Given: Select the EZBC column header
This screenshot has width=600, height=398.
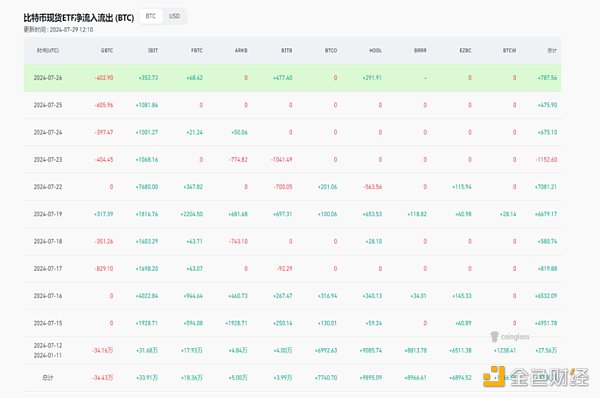Looking at the screenshot, I should [x=465, y=51].
